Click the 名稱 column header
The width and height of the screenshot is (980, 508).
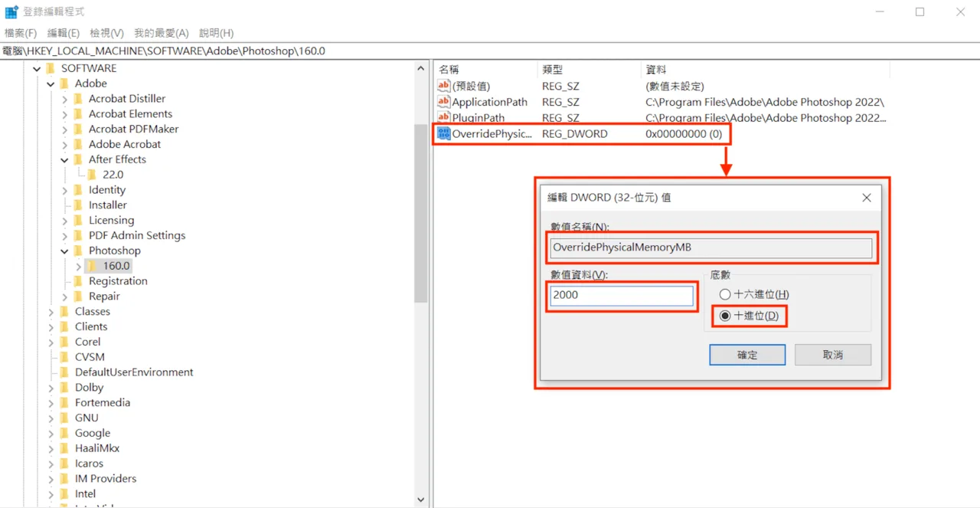pyautogui.click(x=485, y=69)
